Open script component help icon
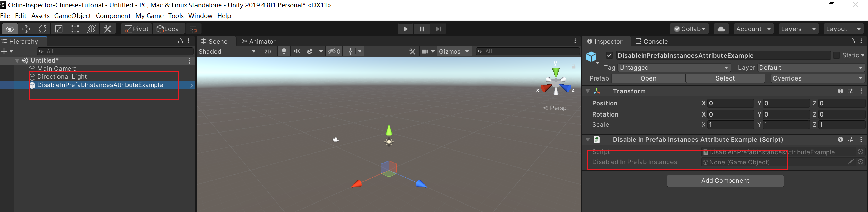Image resolution: width=868 pixels, height=212 pixels. click(840, 139)
